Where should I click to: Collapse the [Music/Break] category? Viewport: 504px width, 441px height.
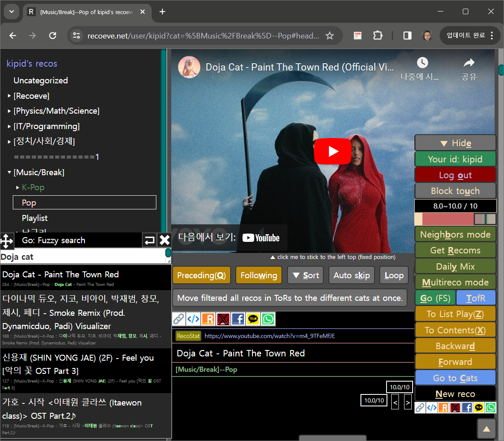point(9,172)
